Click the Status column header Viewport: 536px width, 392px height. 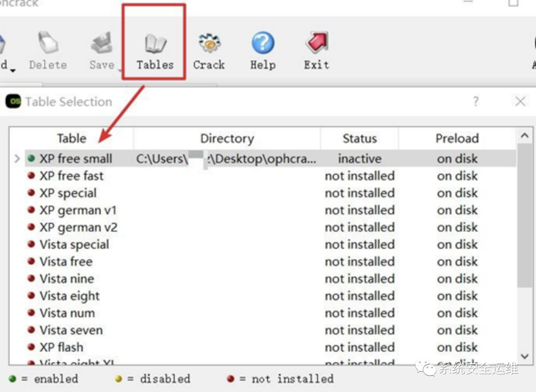click(x=359, y=138)
